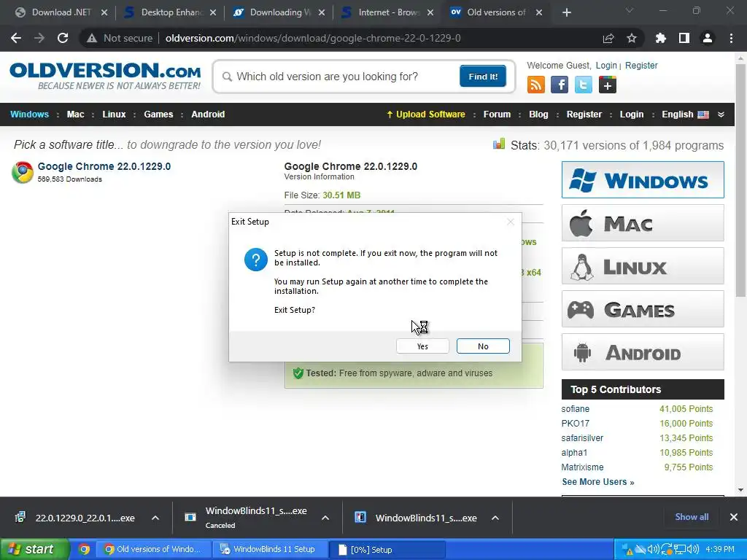Open the Twitter icon
The width and height of the screenshot is (747, 560).
(583, 85)
